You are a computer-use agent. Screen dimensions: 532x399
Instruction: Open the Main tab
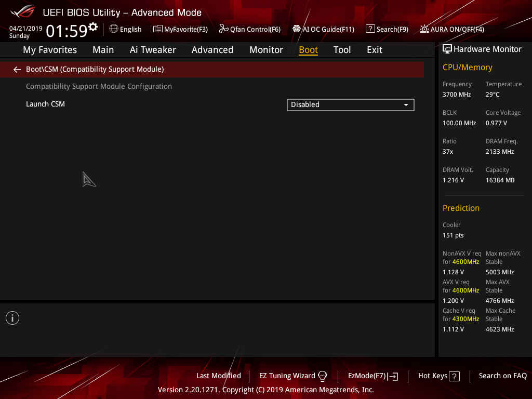tap(103, 50)
